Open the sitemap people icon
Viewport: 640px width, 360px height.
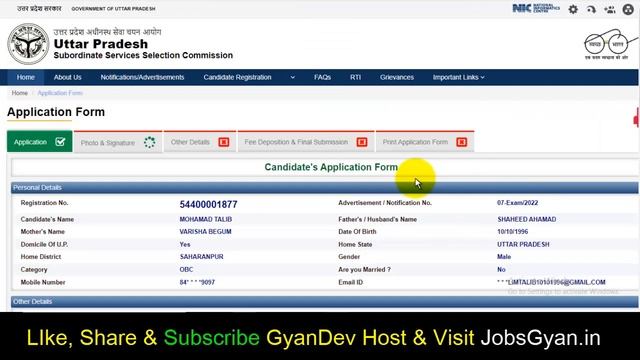[x=610, y=9]
